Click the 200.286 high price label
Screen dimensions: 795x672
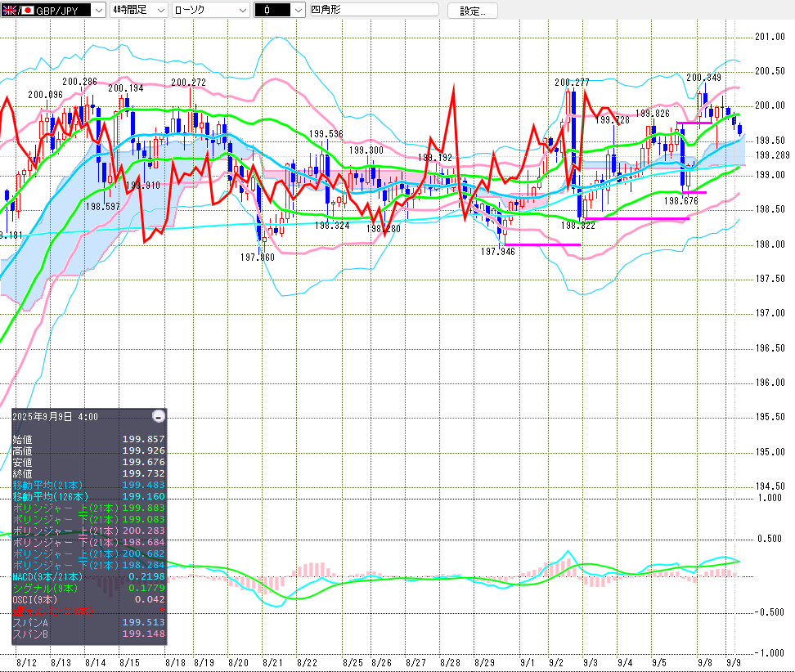point(79,82)
